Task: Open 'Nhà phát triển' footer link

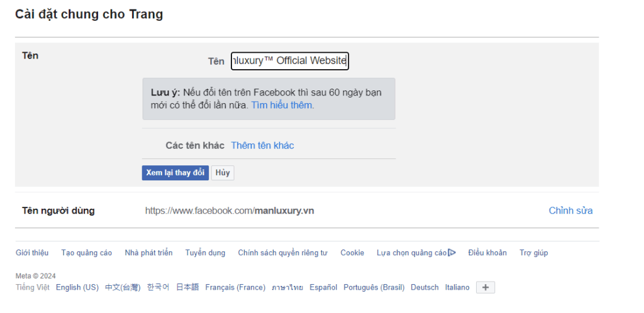Action: tap(148, 253)
